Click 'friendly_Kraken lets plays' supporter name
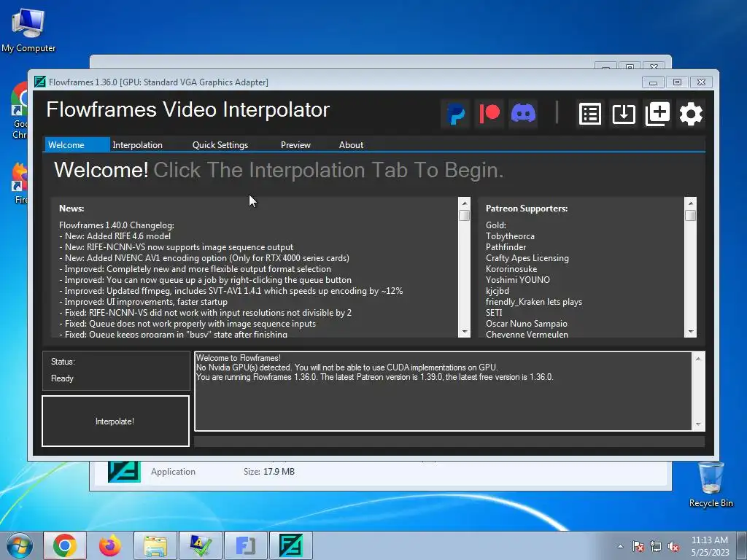The image size is (747, 560). pos(533,302)
